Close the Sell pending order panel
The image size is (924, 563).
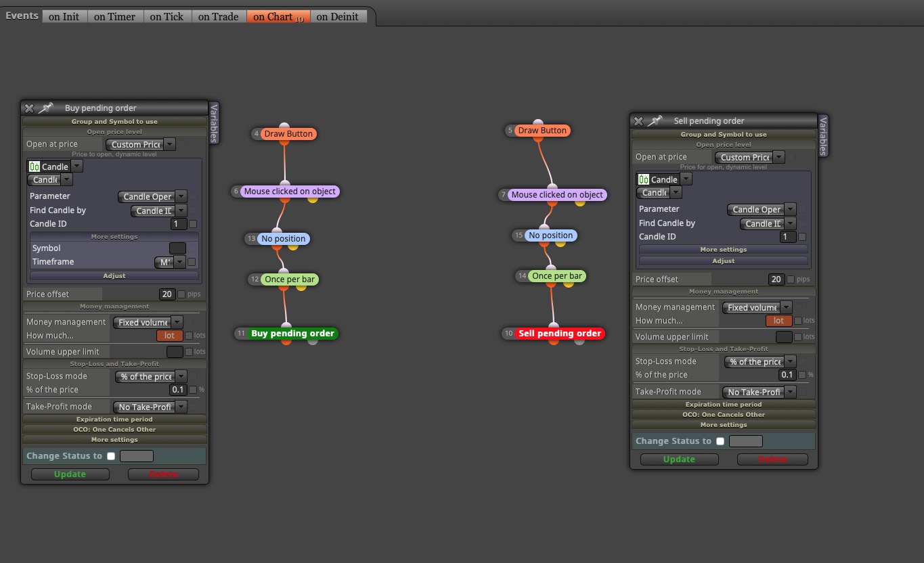click(x=638, y=121)
